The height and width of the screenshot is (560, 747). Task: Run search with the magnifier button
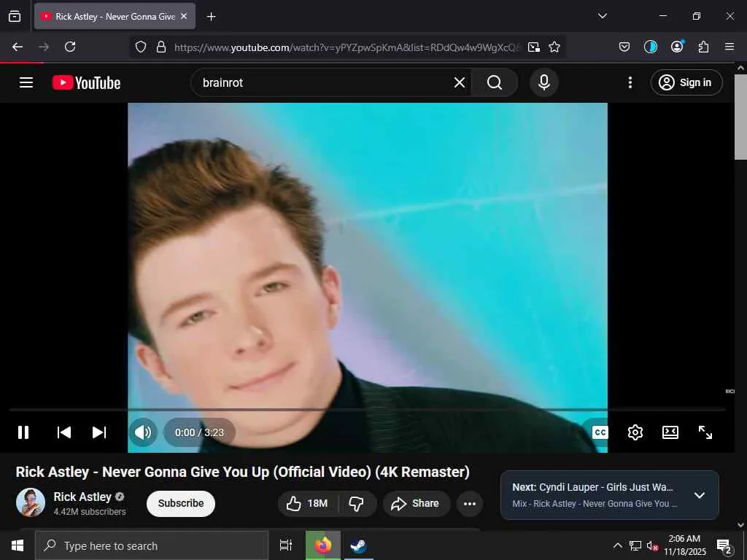point(495,82)
